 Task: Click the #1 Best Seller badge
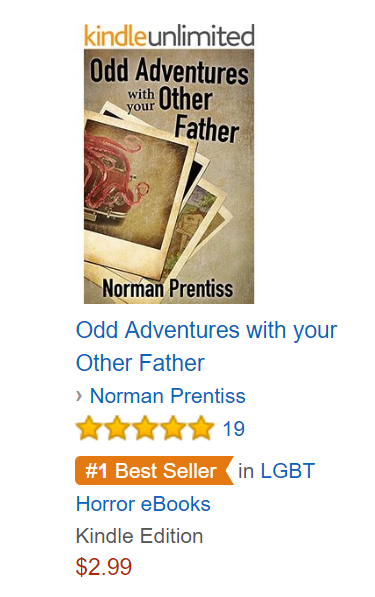click(154, 471)
